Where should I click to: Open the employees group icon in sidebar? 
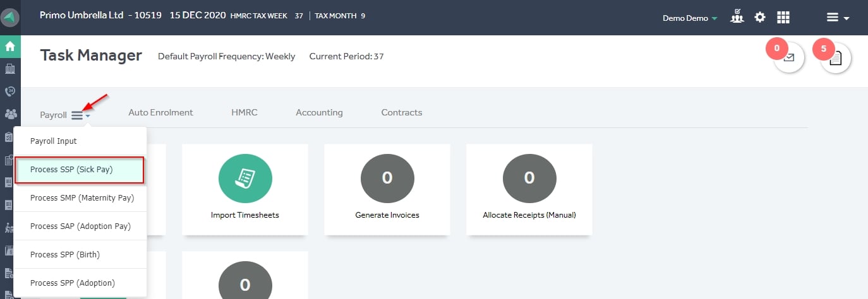(x=10, y=114)
